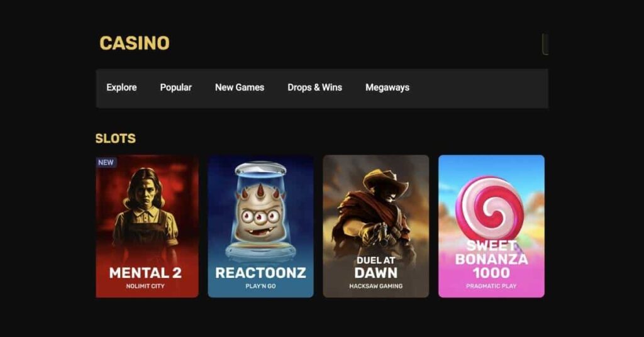
Task: Launch the REACTOONZ game title
Action: [x=260, y=273]
